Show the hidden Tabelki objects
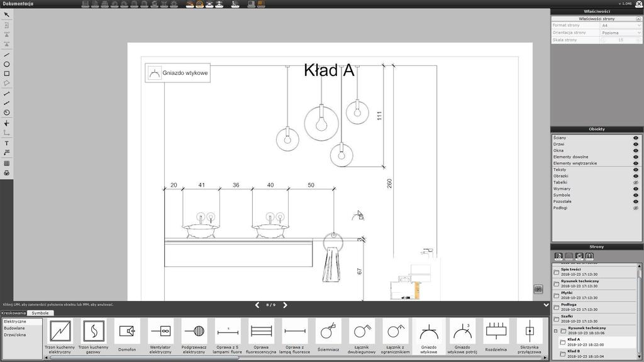The image size is (644, 362). [635, 183]
